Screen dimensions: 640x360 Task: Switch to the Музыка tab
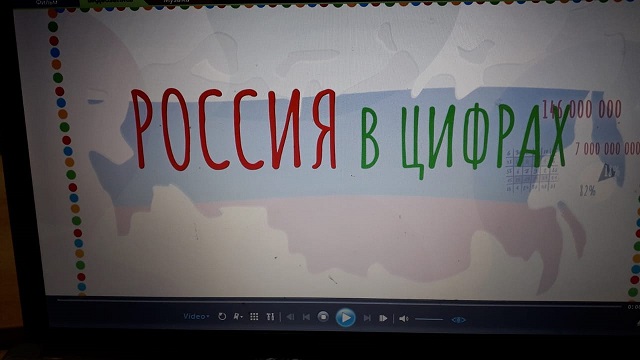pos(176,1)
